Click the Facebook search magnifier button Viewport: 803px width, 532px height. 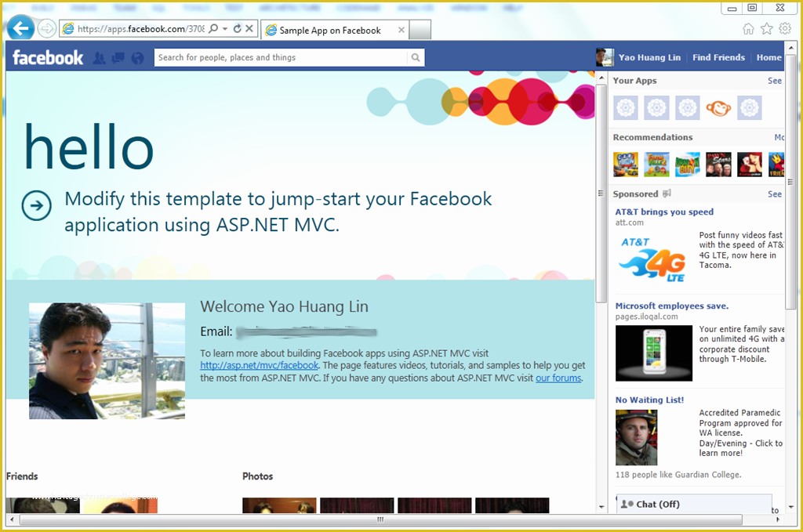416,57
